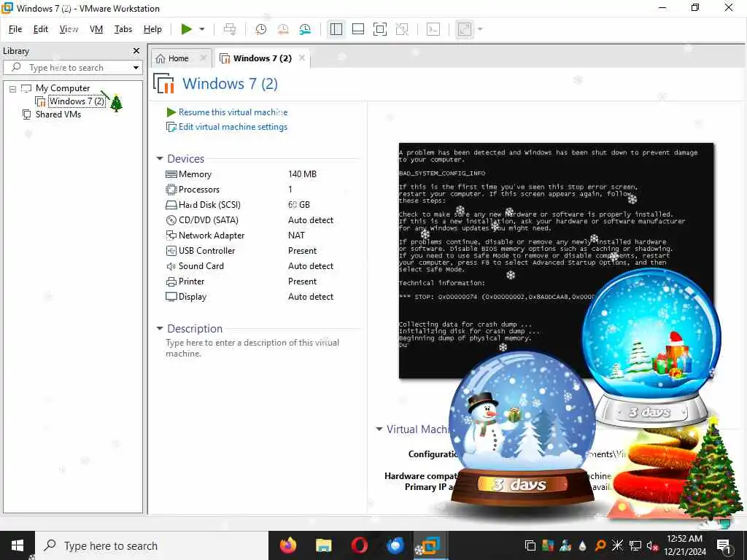Close the Library panel
747x560 pixels.
point(136,50)
